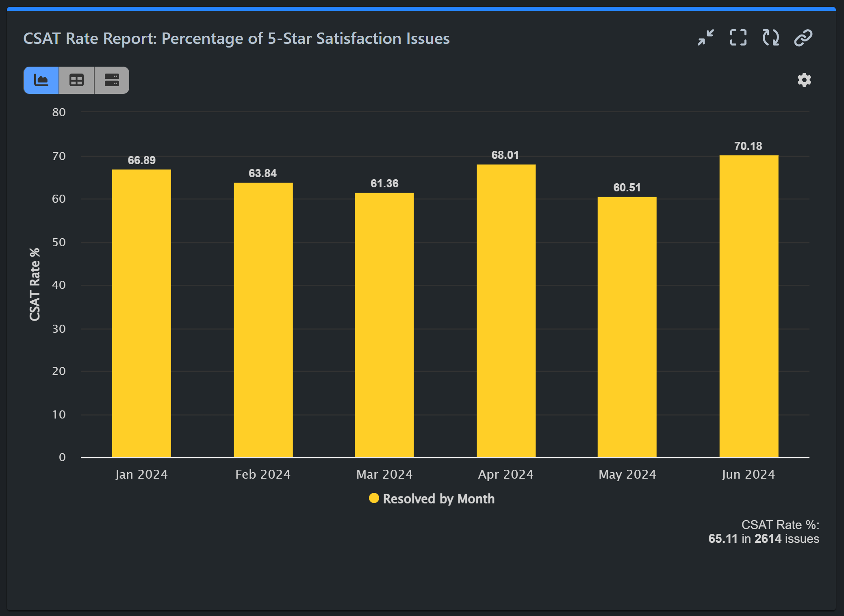The width and height of the screenshot is (844, 616).
Task: Click the 68.01 value above the April bar
Action: pyautogui.click(x=505, y=155)
